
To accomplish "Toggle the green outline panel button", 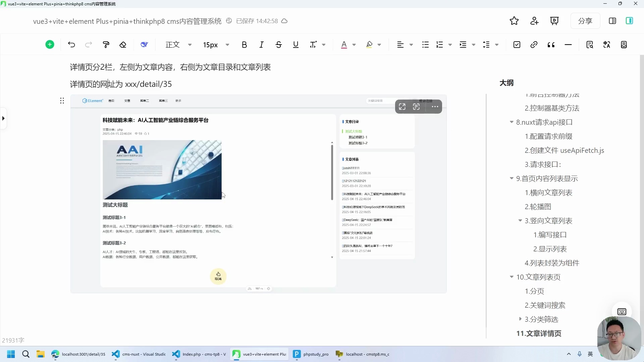I will 629,21.
